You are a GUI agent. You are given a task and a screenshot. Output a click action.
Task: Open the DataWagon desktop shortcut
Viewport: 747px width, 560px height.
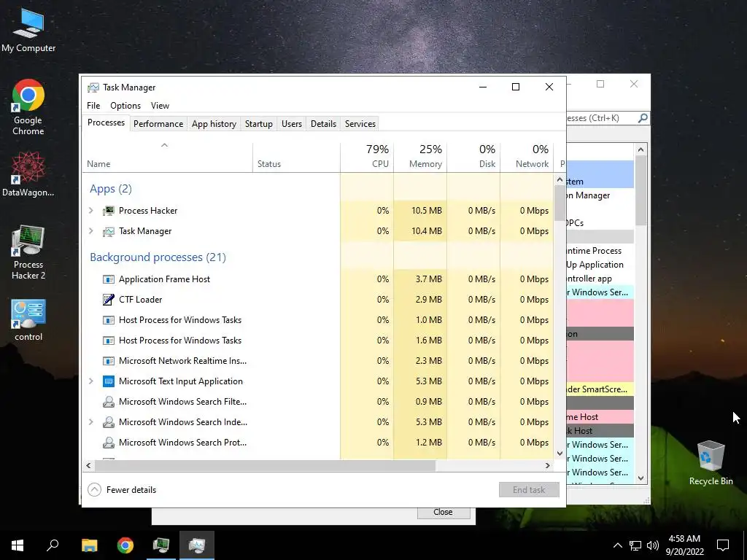click(28, 174)
